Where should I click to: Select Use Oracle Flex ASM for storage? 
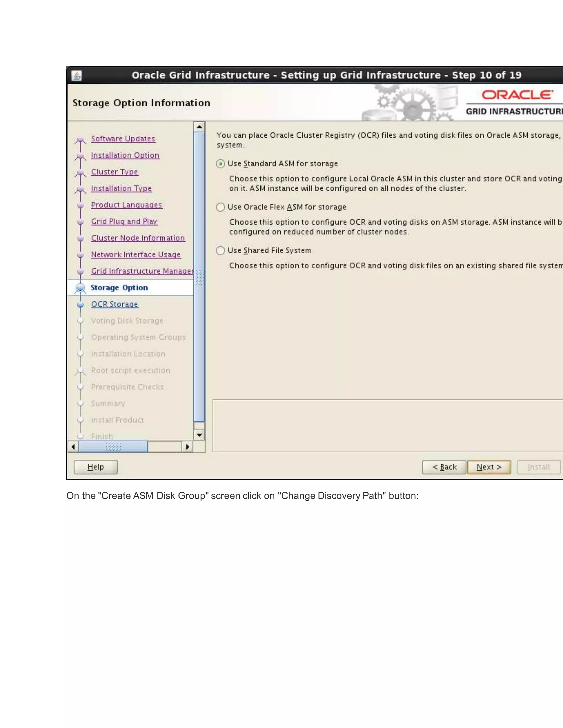click(220, 207)
